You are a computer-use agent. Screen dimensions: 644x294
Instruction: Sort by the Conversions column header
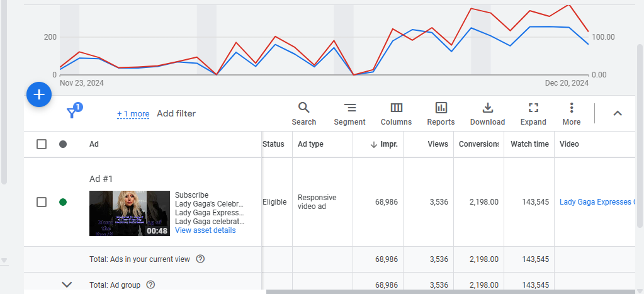point(479,144)
